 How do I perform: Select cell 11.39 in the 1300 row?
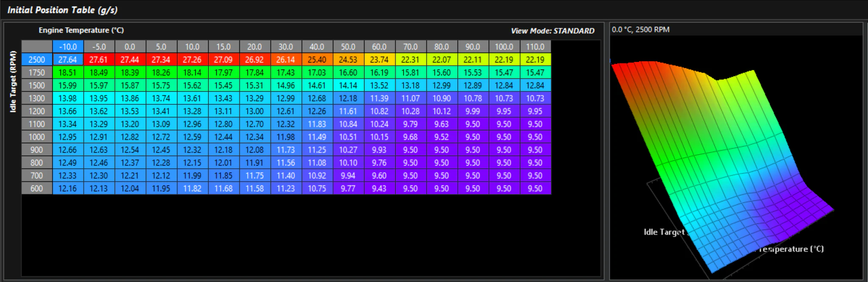(379, 98)
